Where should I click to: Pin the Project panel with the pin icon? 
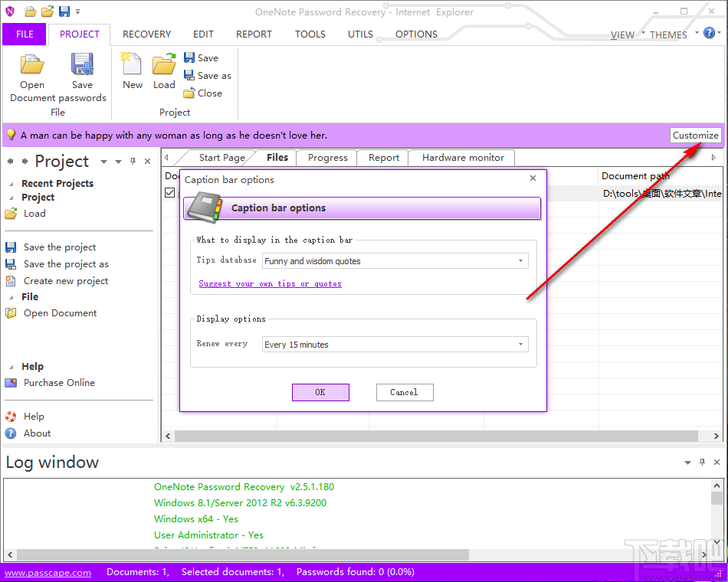pyautogui.click(x=133, y=161)
